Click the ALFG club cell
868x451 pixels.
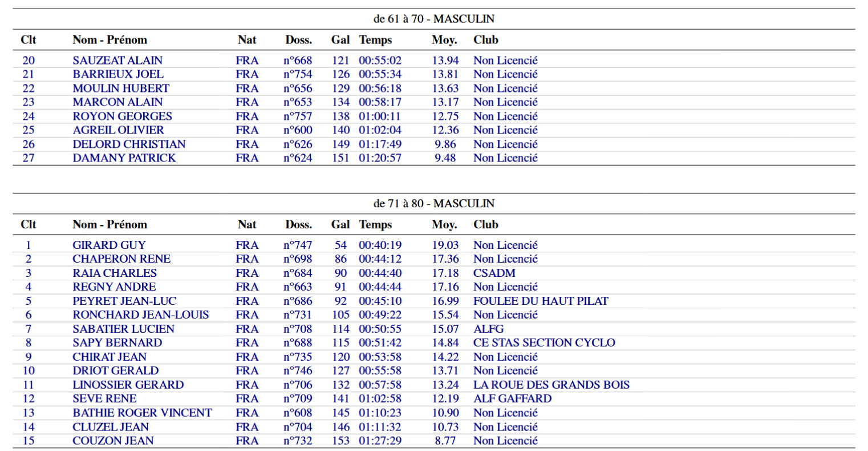[489, 329]
